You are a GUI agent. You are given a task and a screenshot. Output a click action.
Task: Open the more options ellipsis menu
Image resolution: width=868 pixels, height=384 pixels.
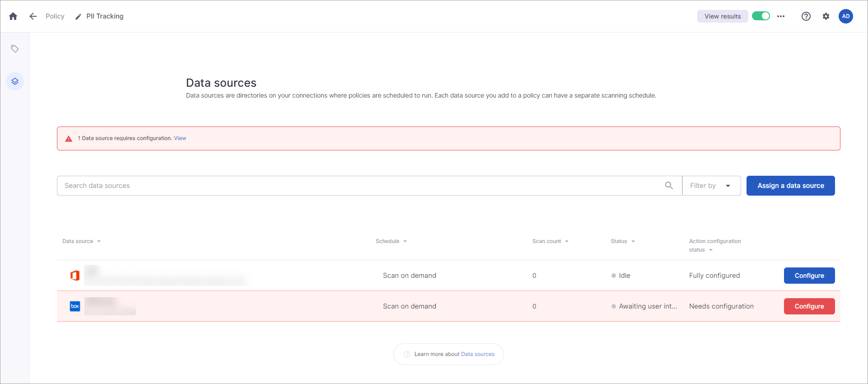(781, 16)
